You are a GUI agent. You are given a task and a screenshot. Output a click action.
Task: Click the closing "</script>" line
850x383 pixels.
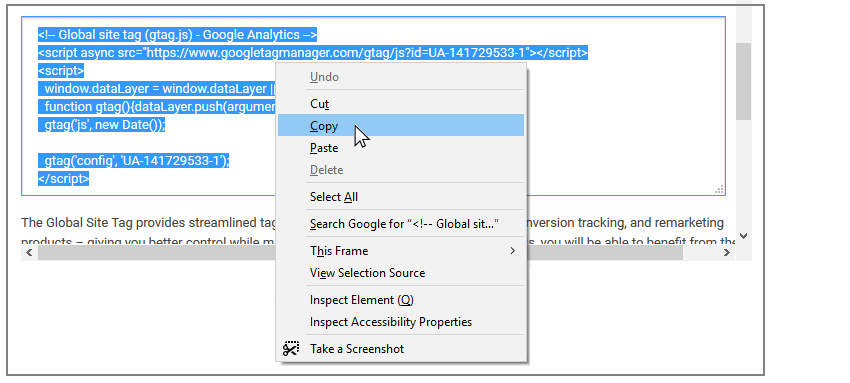[63, 179]
